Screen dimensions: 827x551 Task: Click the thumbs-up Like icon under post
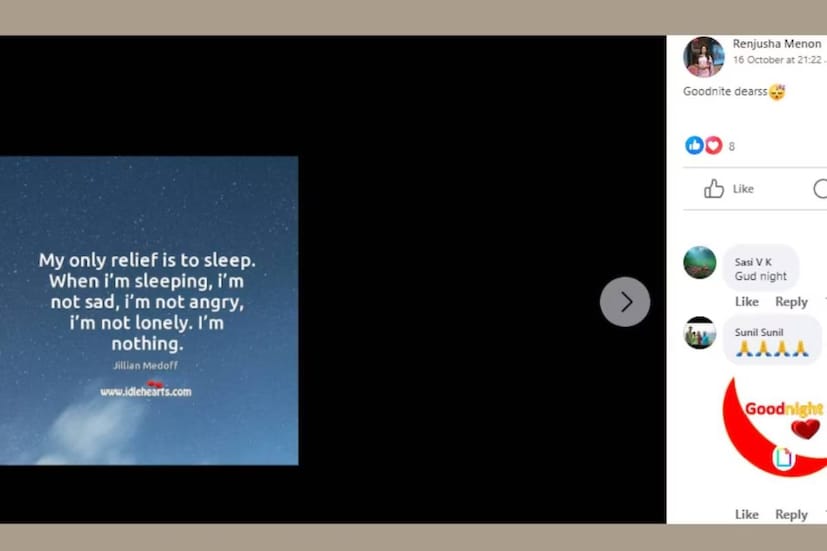pos(714,188)
